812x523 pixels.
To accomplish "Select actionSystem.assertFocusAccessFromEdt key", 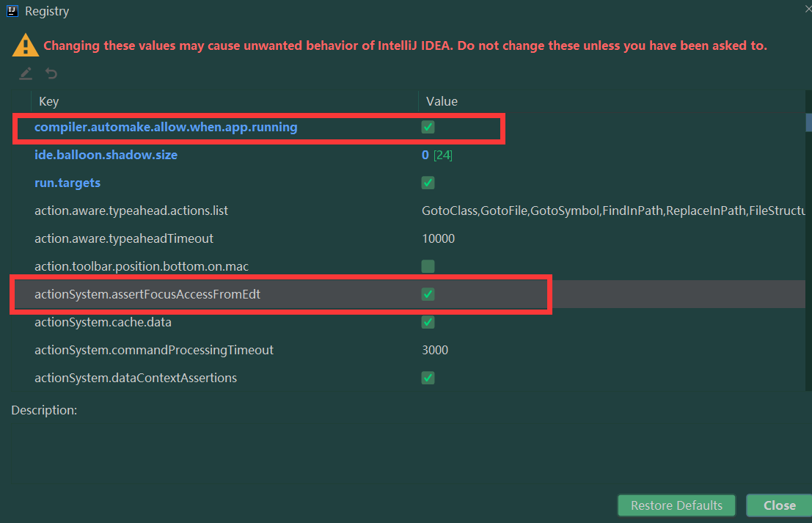I will point(147,294).
